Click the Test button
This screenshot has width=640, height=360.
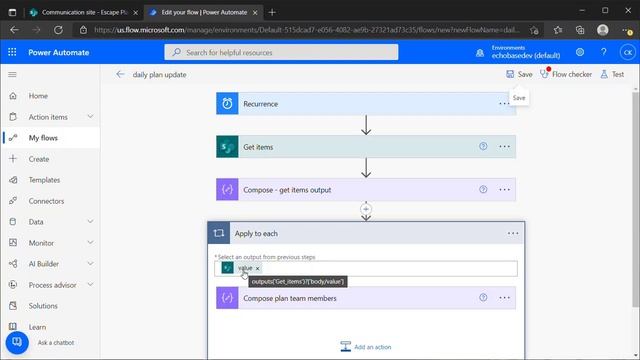click(612, 74)
